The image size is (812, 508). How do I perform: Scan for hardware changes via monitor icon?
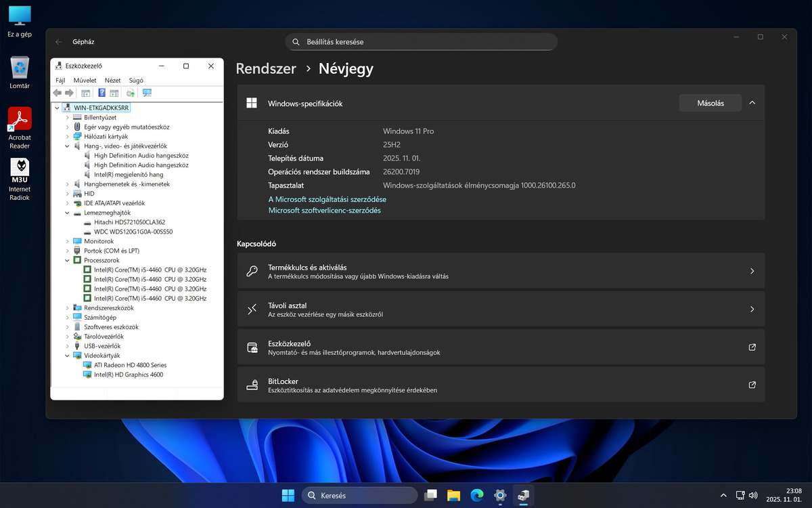click(x=147, y=93)
